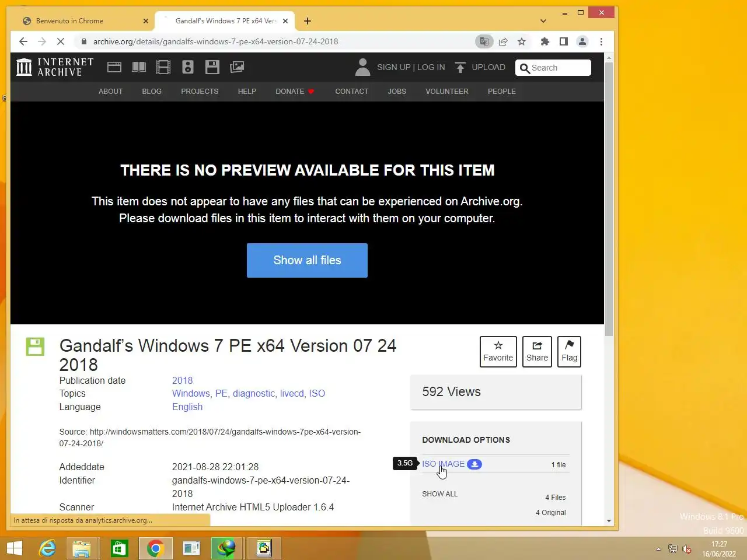
Task: Open the Windows Store taskbar icon
Action: click(119, 548)
